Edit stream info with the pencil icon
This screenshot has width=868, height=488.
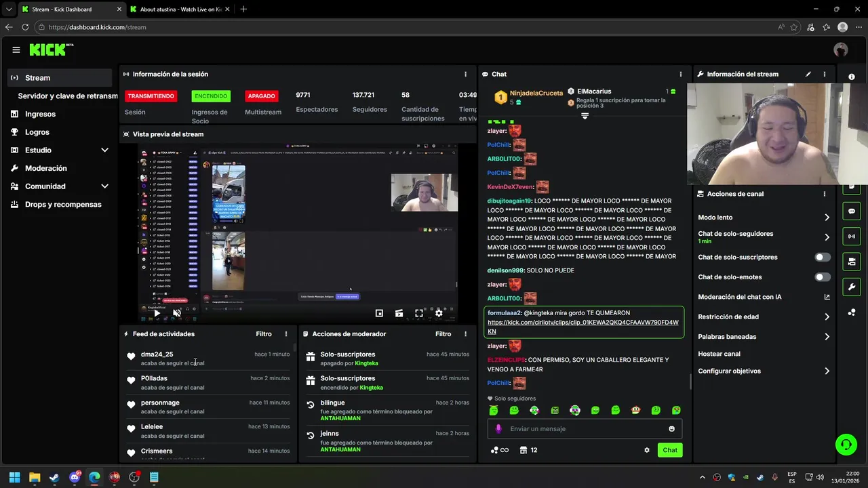pyautogui.click(x=808, y=74)
